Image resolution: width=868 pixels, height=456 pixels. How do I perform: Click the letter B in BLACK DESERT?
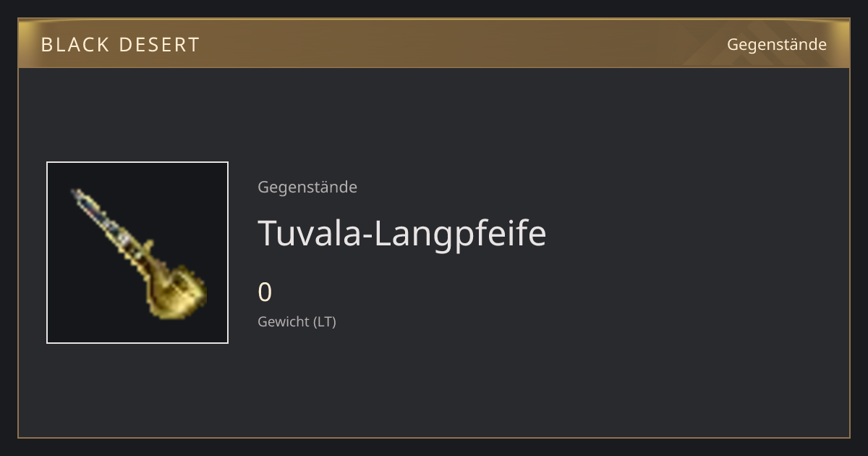[47, 45]
